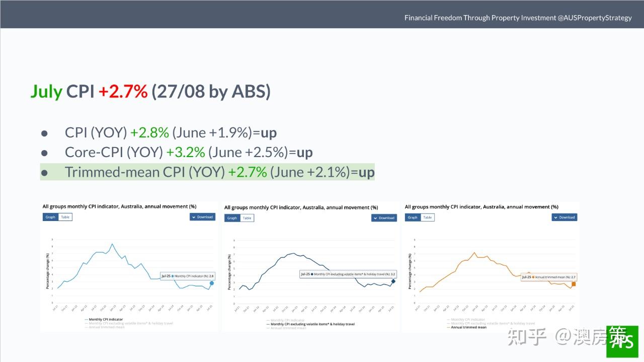
Task: Hide Monthly CPI indicator series in light-blue chart
Action: click(x=106, y=319)
